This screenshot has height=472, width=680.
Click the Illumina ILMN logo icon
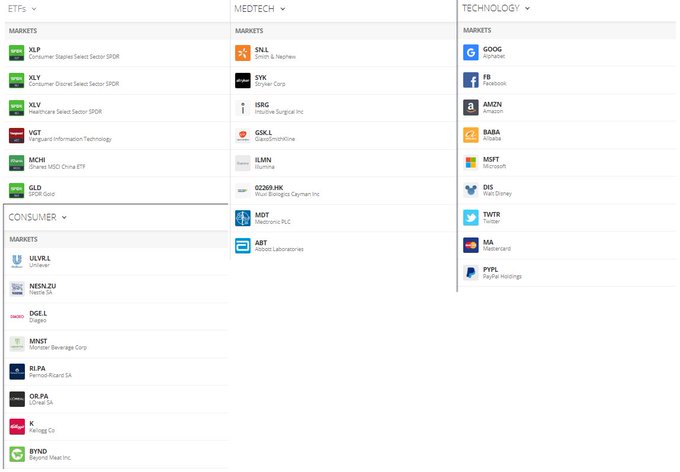243,163
